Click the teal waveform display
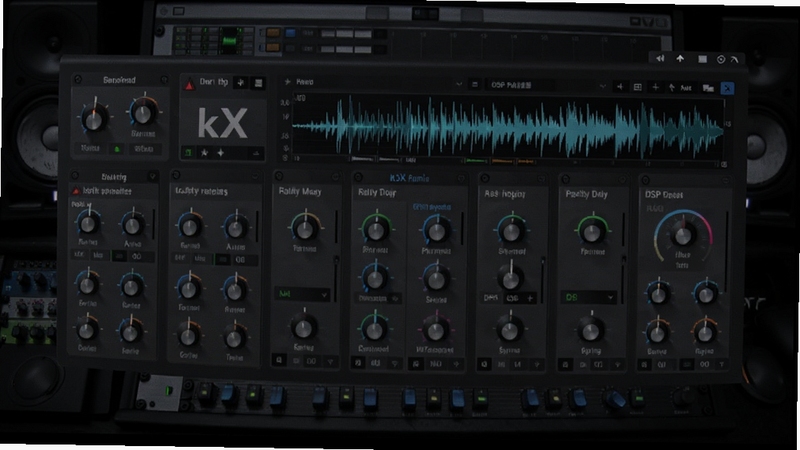Screen dimensions: 800x450 tap(509, 126)
